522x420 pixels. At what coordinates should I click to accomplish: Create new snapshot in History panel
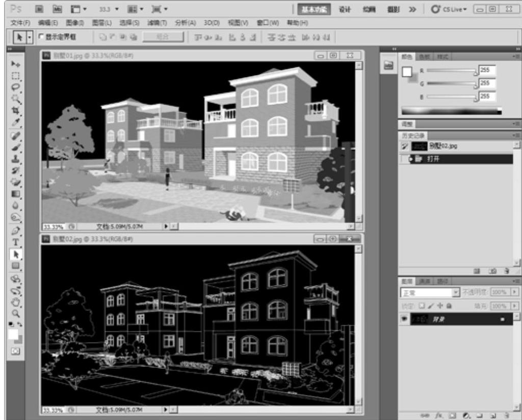pos(493,272)
